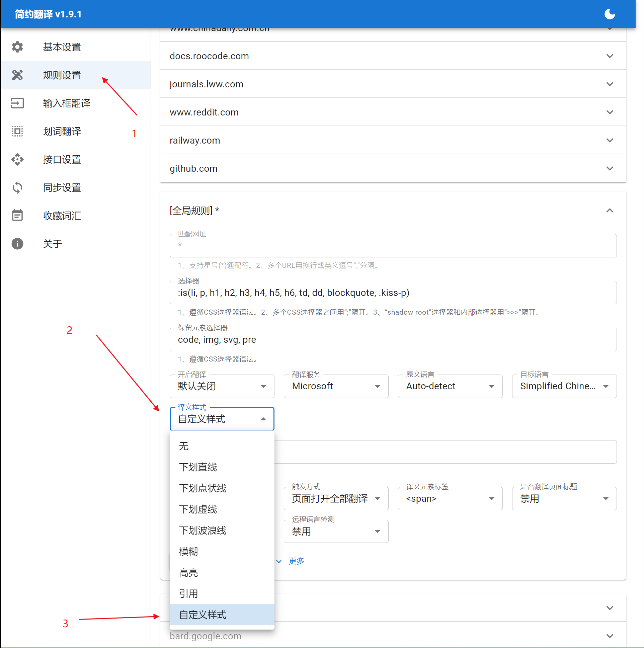Click the API icon for 接口设置
The height and width of the screenshot is (648, 644).
[x=17, y=160]
